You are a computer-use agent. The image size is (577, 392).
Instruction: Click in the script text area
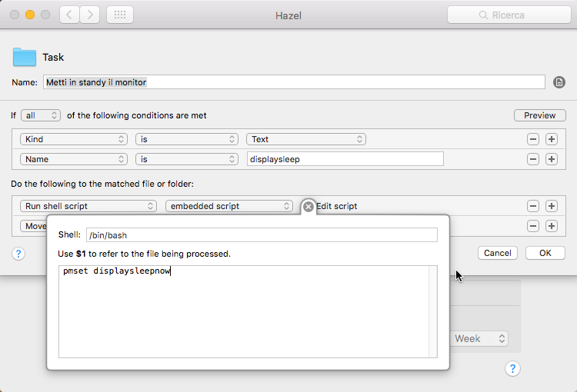pos(244,311)
